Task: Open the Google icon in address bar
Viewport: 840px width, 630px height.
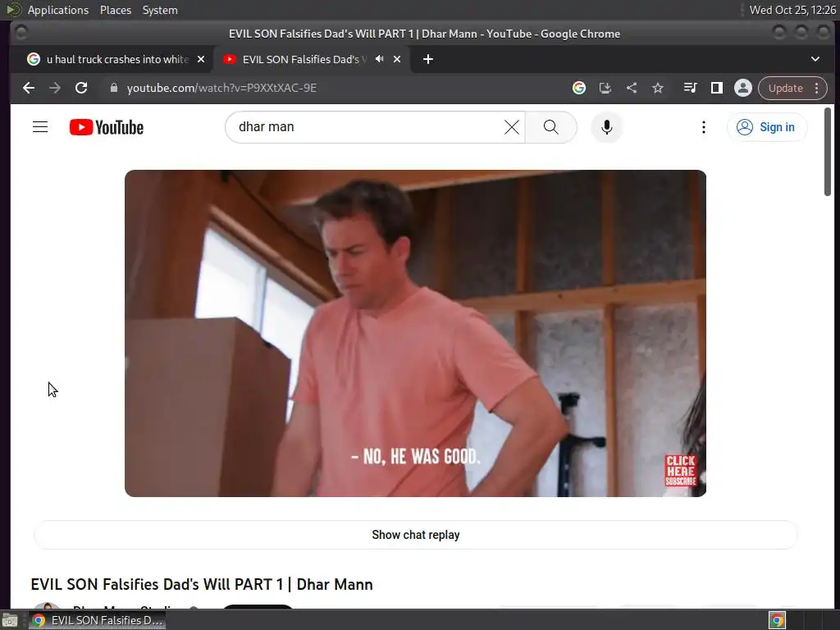Action: coord(578,88)
